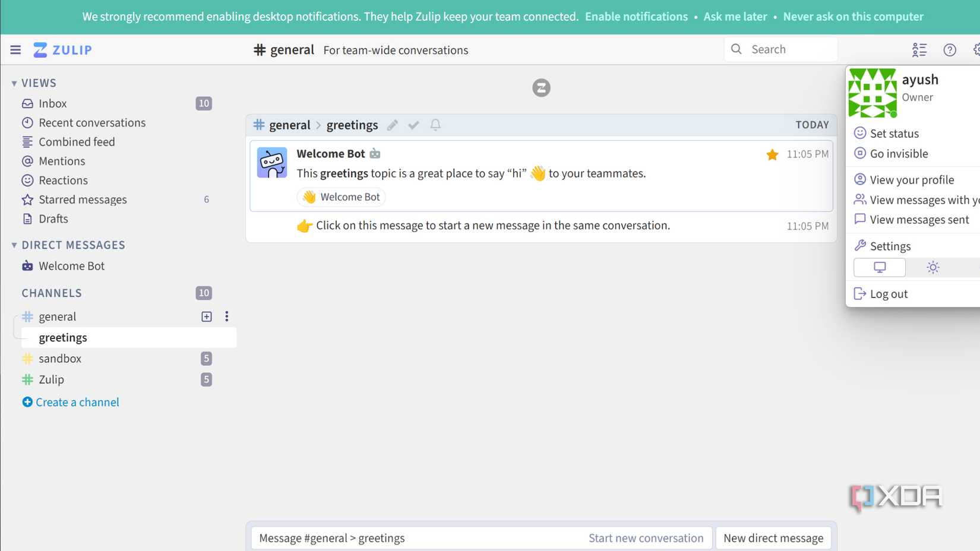Click greetings topic in message header
This screenshot has width=980, height=551.
352,125
